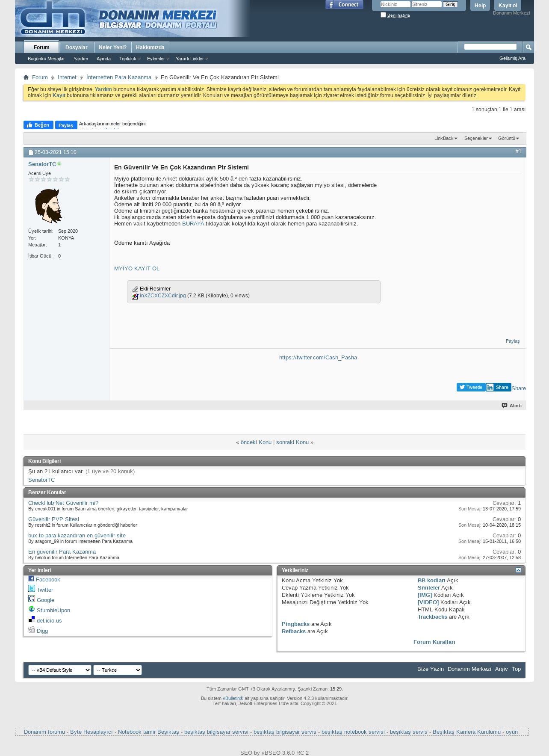The width and height of the screenshot is (549, 756).
Task: Open the twitter.com/Cash_Pasha signature link
Action: pos(318,358)
